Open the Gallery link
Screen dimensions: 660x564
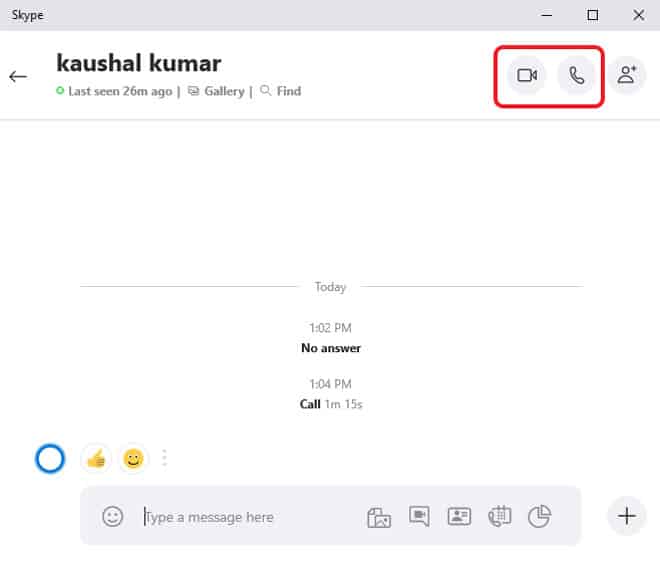(x=224, y=91)
